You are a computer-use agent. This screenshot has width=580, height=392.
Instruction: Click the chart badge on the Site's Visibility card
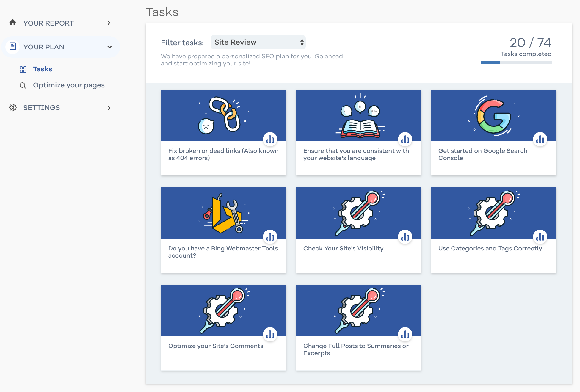[405, 237]
